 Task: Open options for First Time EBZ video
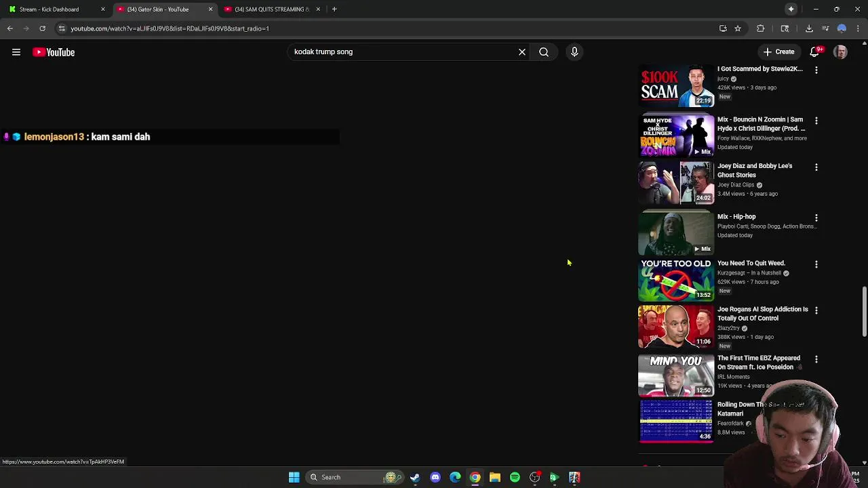click(816, 359)
